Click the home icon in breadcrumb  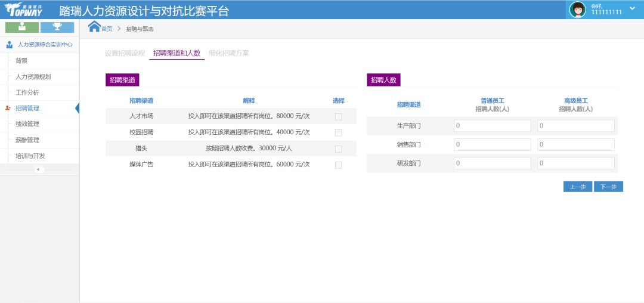[x=94, y=26]
